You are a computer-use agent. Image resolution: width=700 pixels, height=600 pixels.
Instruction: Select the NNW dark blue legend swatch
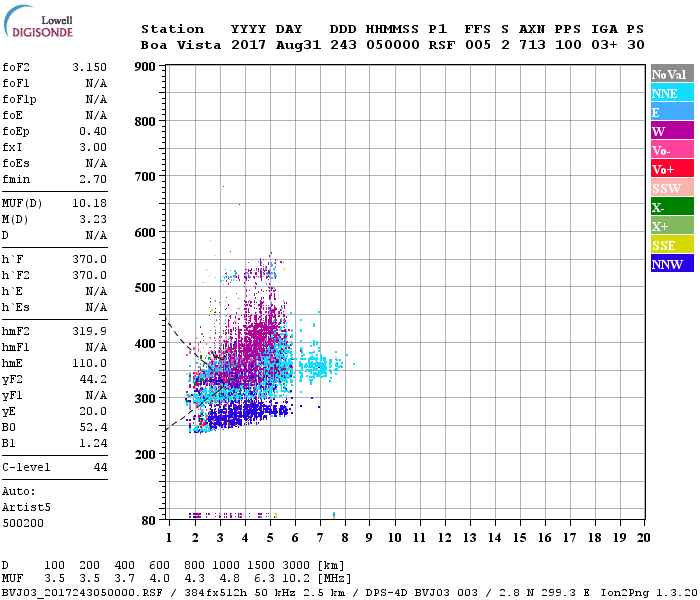pyautogui.click(x=672, y=263)
